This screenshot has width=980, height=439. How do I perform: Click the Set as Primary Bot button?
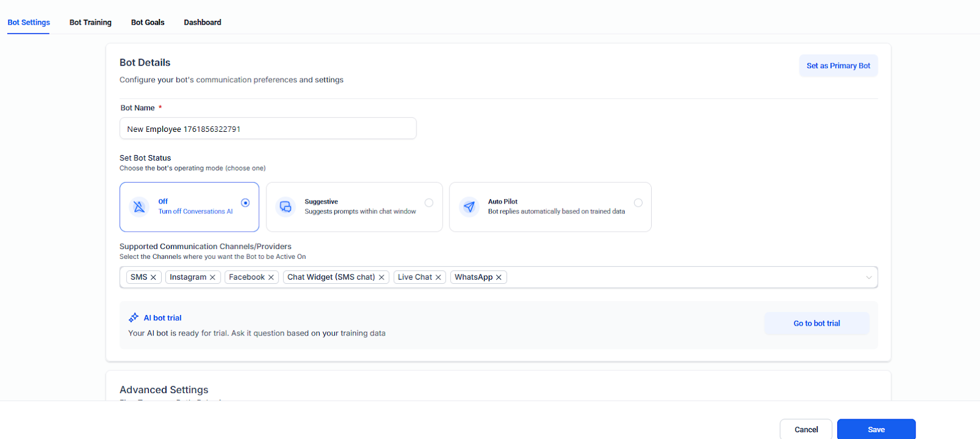(838, 66)
